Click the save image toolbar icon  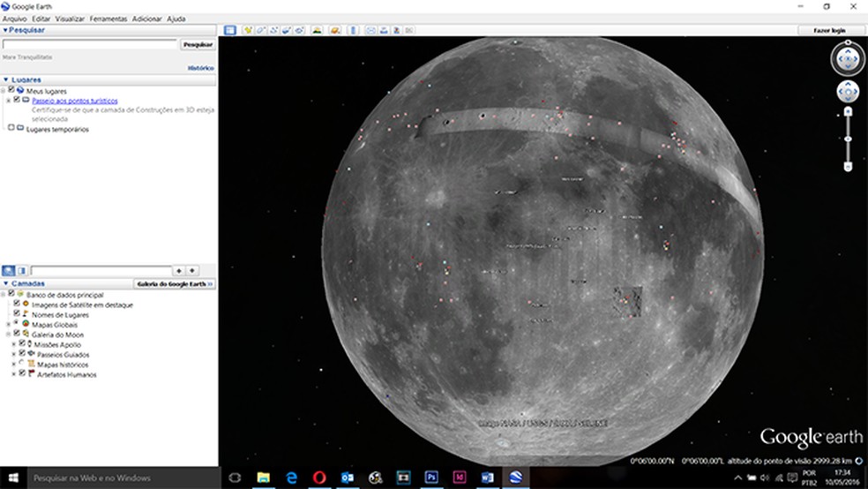(396, 31)
